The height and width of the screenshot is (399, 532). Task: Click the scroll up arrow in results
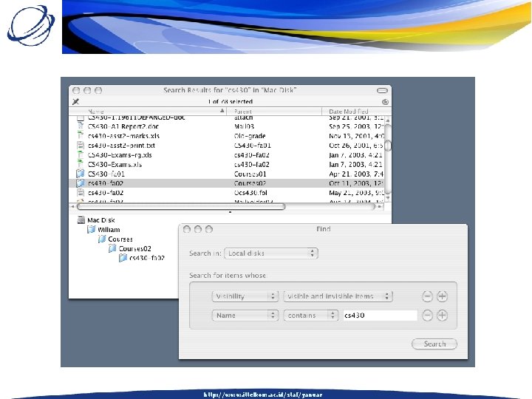[x=388, y=120]
